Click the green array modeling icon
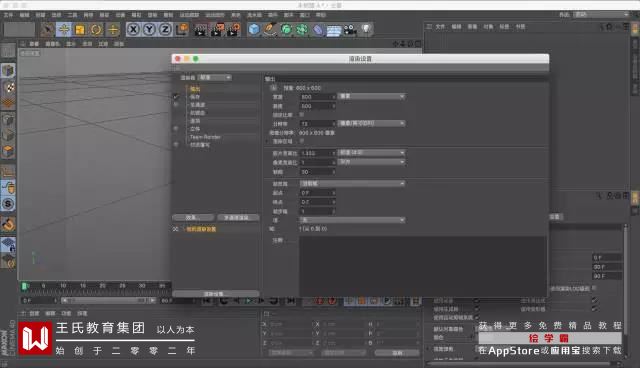This screenshot has height=368, width=640. pyautogui.click(x=302, y=29)
